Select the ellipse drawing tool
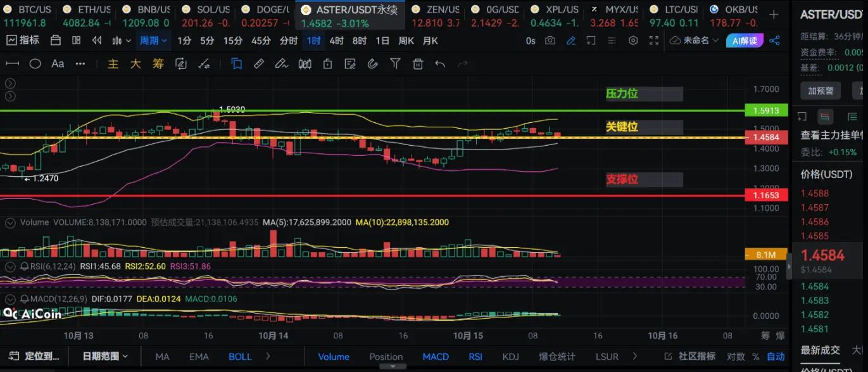 point(35,63)
